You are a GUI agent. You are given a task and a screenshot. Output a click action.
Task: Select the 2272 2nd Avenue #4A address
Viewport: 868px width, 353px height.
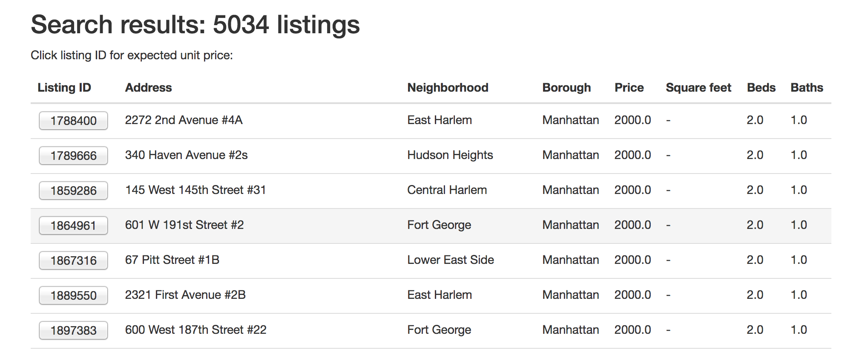click(x=184, y=120)
